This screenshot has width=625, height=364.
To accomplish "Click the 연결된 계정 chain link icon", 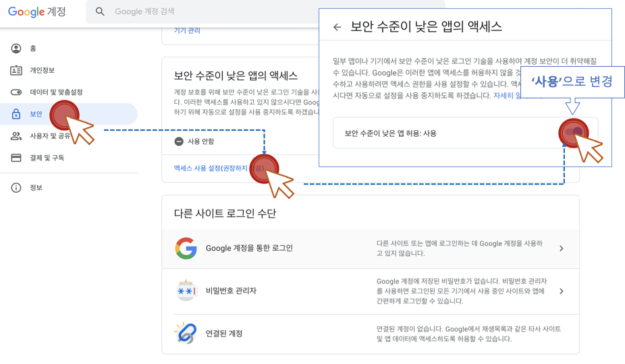I will click(186, 334).
